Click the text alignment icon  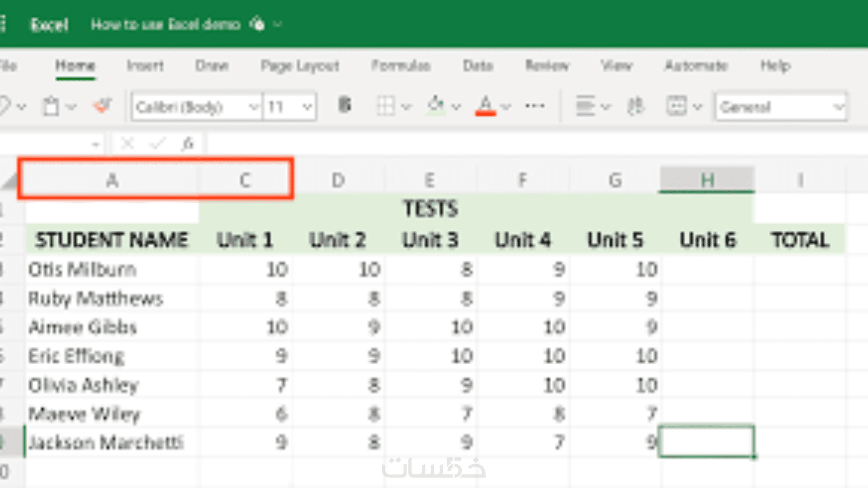585,106
